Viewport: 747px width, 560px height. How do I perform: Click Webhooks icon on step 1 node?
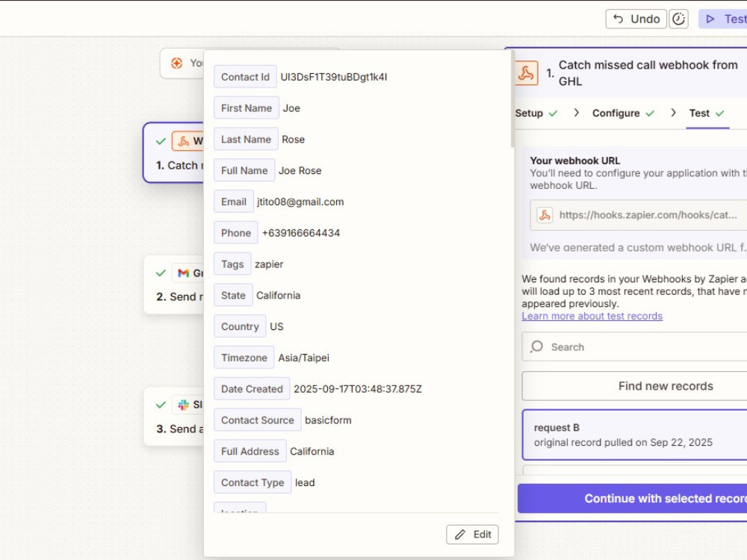[184, 141]
